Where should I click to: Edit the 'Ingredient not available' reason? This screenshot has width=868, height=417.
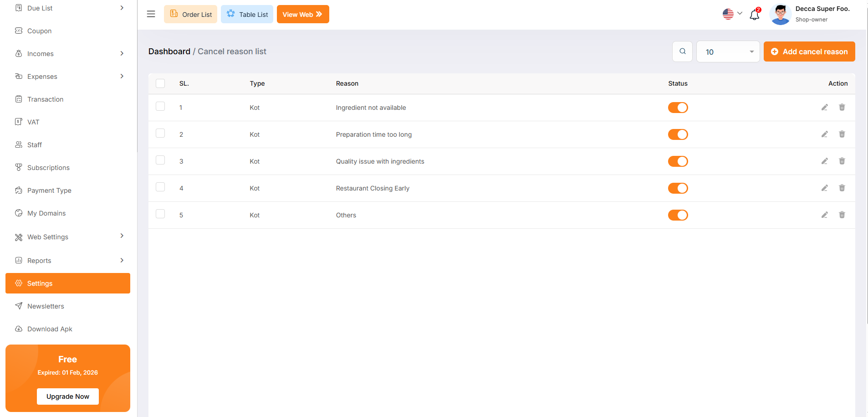click(824, 108)
